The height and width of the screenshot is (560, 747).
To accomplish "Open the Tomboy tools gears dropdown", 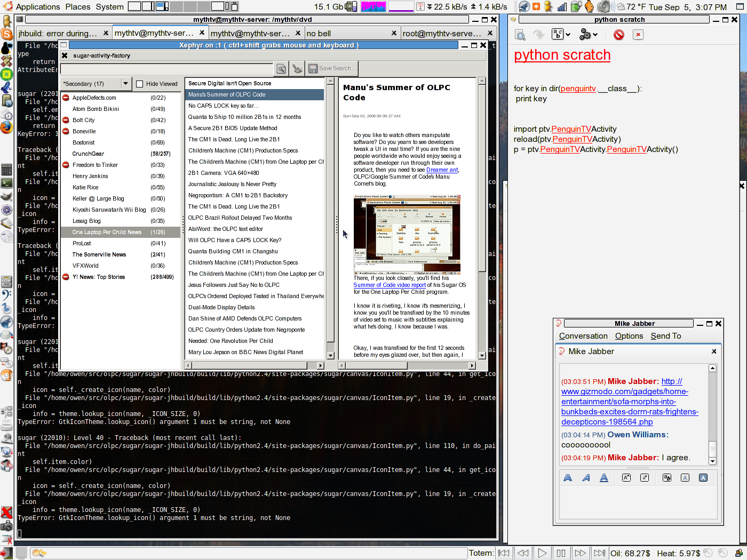I will coord(589,35).
